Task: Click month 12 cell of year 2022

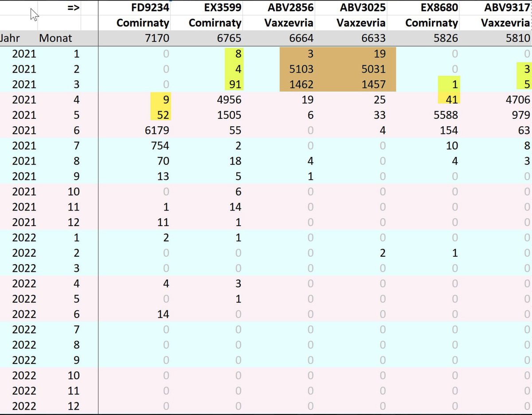Action: (x=74, y=406)
